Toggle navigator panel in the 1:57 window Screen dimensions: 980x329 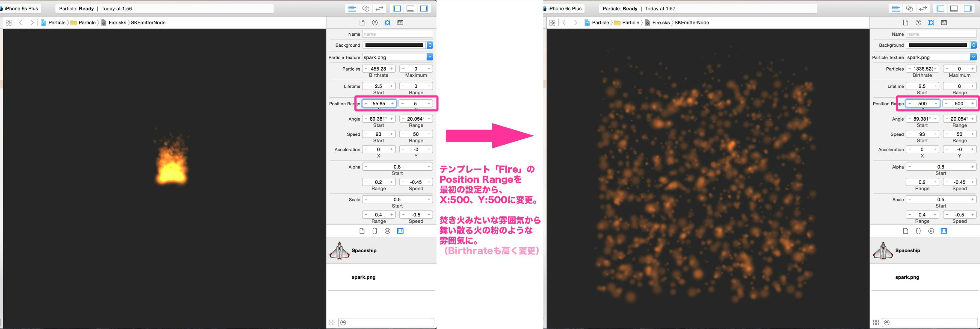coord(940,8)
